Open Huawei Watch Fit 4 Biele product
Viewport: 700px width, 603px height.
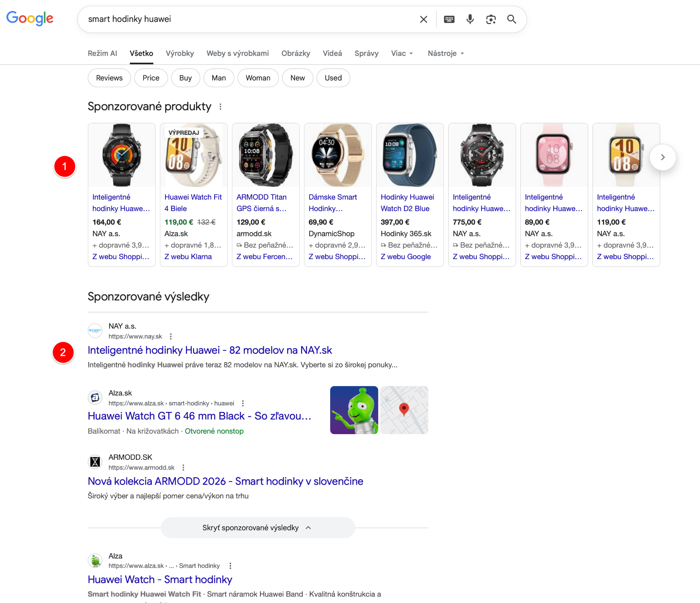point(193,203)
